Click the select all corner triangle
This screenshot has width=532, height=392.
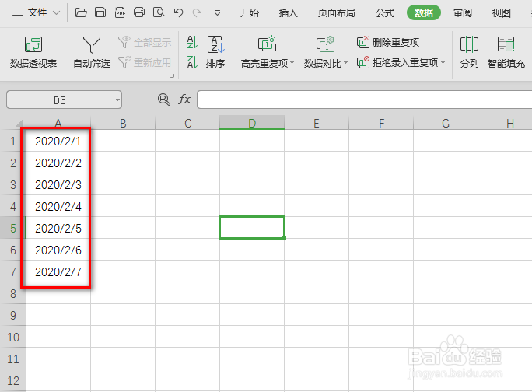(x=19, y=123)
